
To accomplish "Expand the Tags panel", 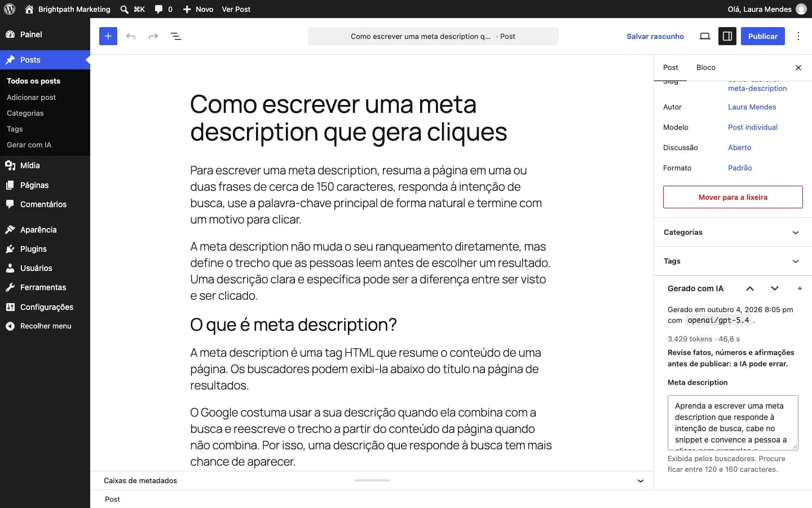I will (x=732, y=261).
